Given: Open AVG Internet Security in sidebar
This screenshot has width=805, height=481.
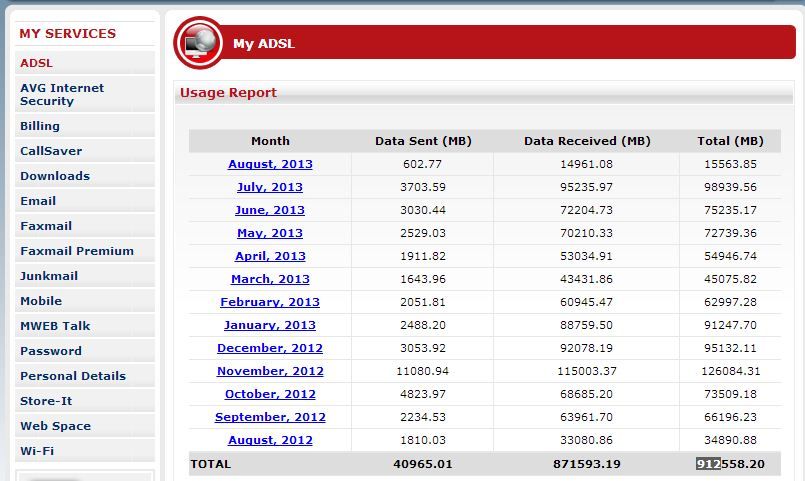Looking at the screenshot, I should pyautogui.click(x=62, y=94).
